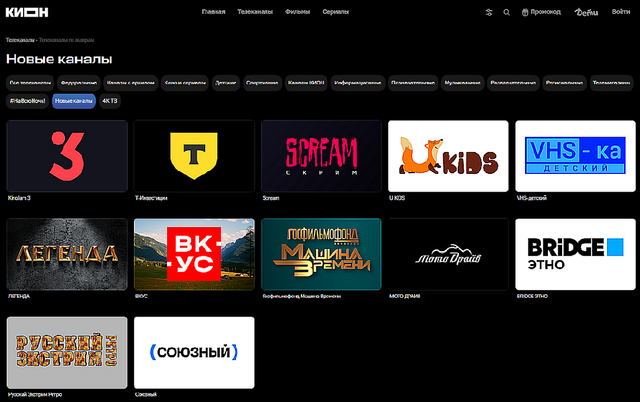The image size is (640, 402).
Task: Open the filter settings icon in header
Action: pyautogui.click(x=489, y=13)
